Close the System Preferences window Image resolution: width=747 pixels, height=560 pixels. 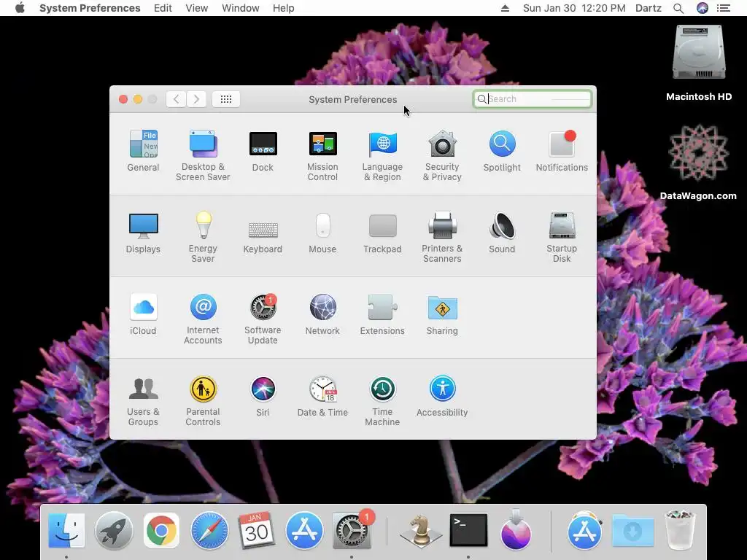point(123,99)
